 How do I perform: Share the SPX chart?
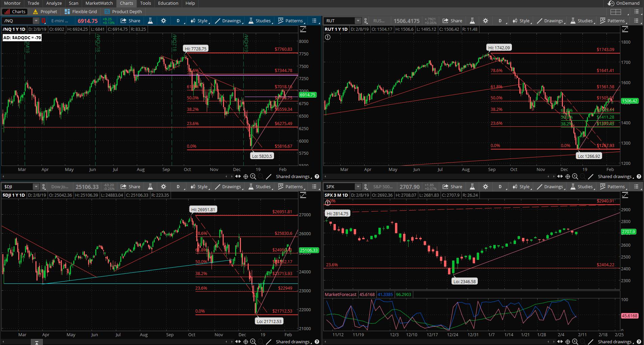tap(452, 187)
